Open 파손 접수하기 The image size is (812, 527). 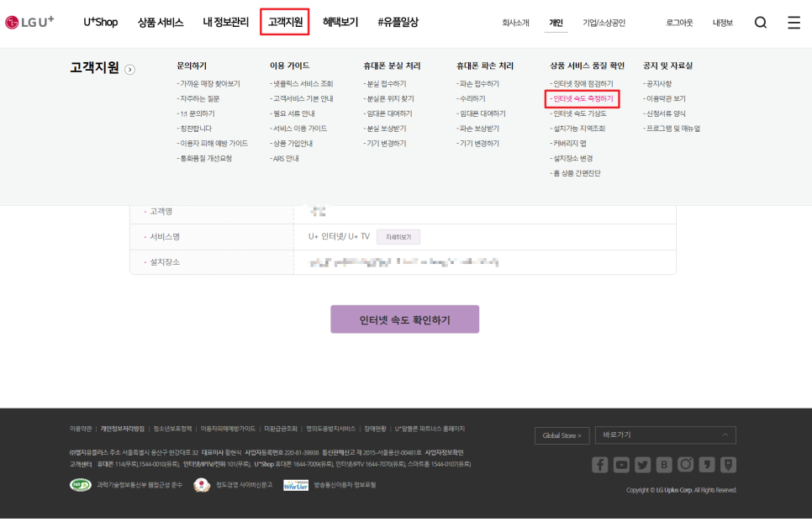pyautogui.click(x=478, y=84)
